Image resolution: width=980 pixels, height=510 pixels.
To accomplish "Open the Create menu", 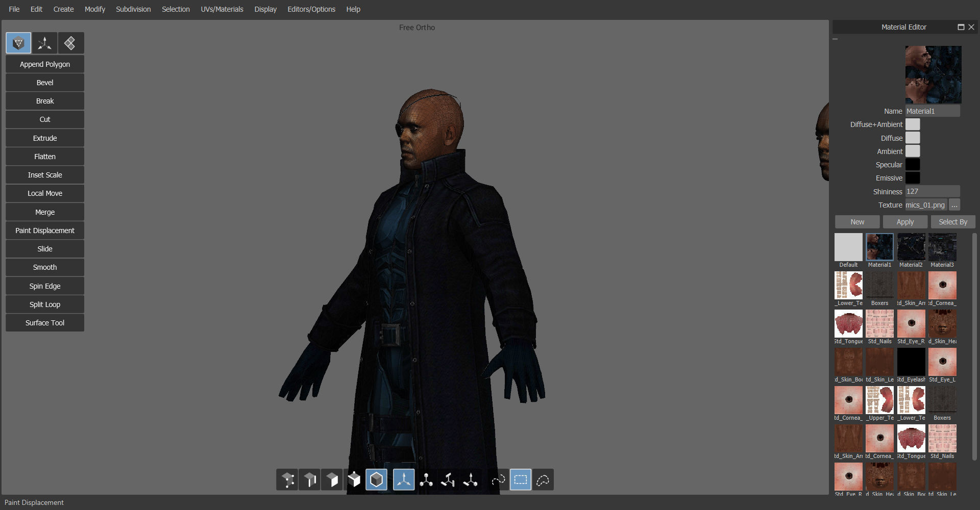I will [x=64, y=9].
